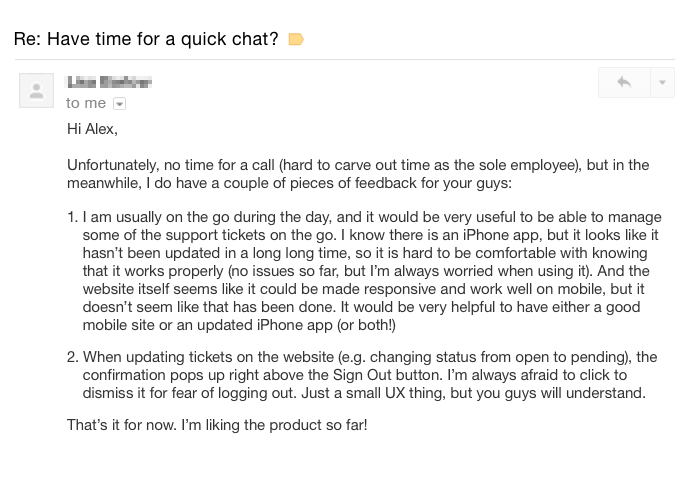Click the list number "2." marker

[x=72, y=357]
